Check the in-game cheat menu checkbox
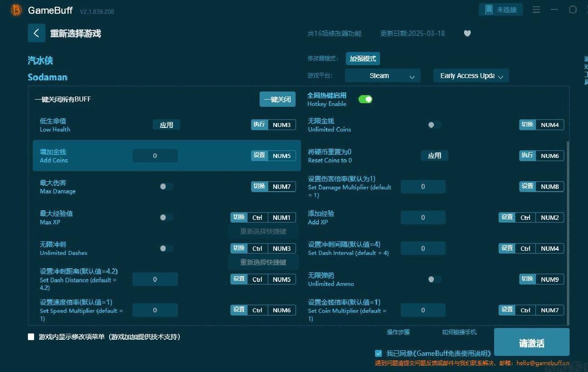This screenshot has width=588, height=372. (x=31, y=337)
